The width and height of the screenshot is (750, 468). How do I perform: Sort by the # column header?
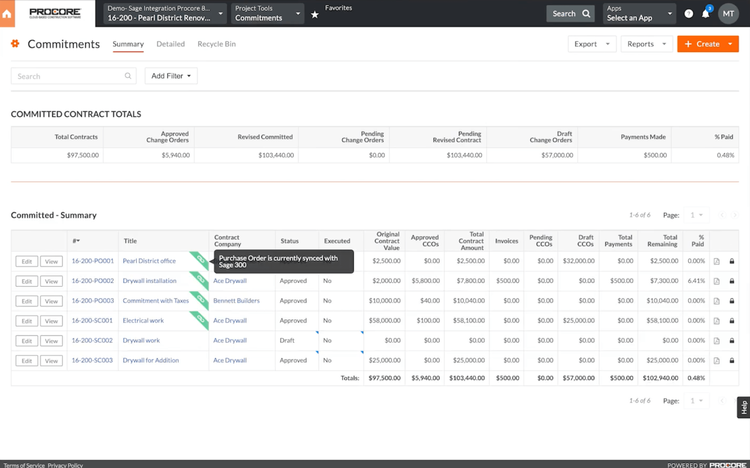[x=76, y=241]
